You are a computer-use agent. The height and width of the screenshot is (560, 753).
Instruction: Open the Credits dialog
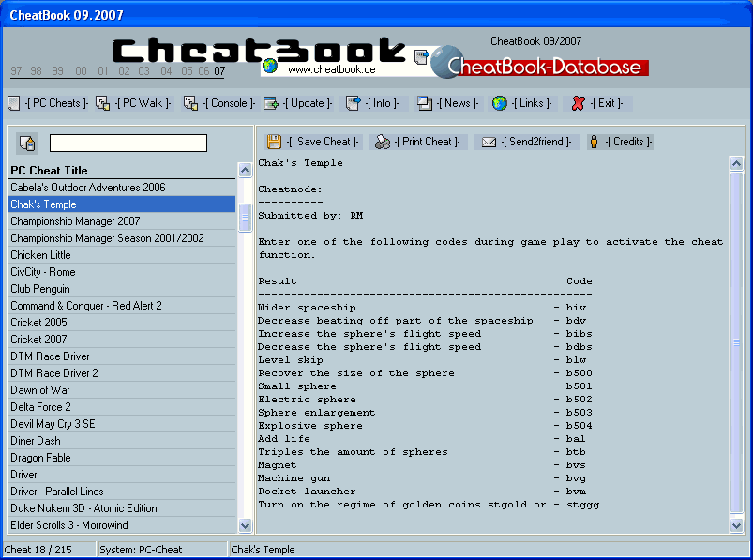[594, 142]
